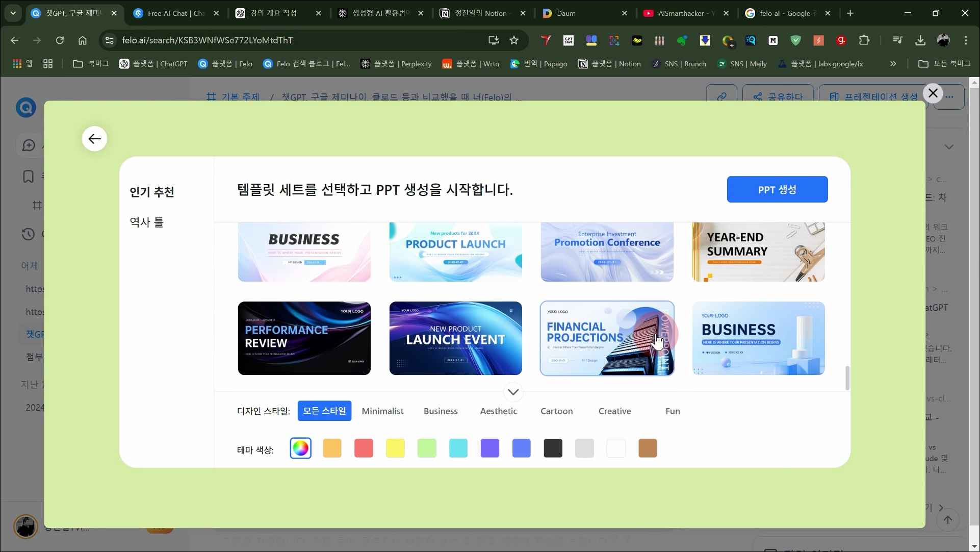
Task: Open the tab search dropdown arrow
Action: pyautogui.click(x=13, y=13)
